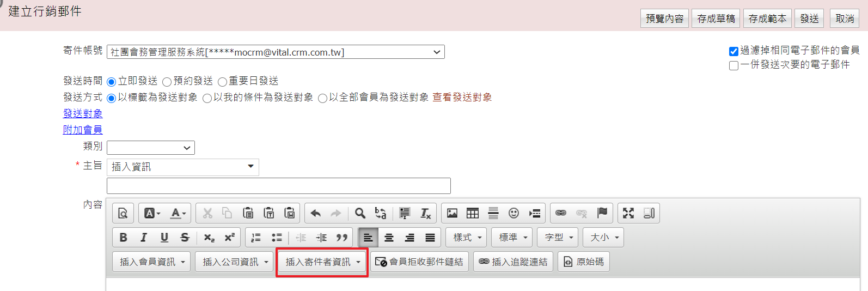This screenshot has height=291, width=868.
Task: Click the Increase Indent icon
Action: [x=322, y=238]
